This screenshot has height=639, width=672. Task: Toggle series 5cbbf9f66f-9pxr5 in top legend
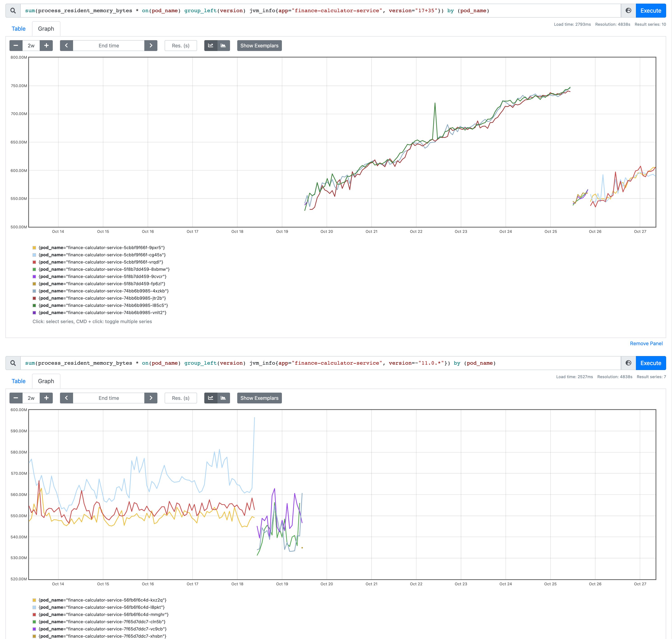click(101, 248)
